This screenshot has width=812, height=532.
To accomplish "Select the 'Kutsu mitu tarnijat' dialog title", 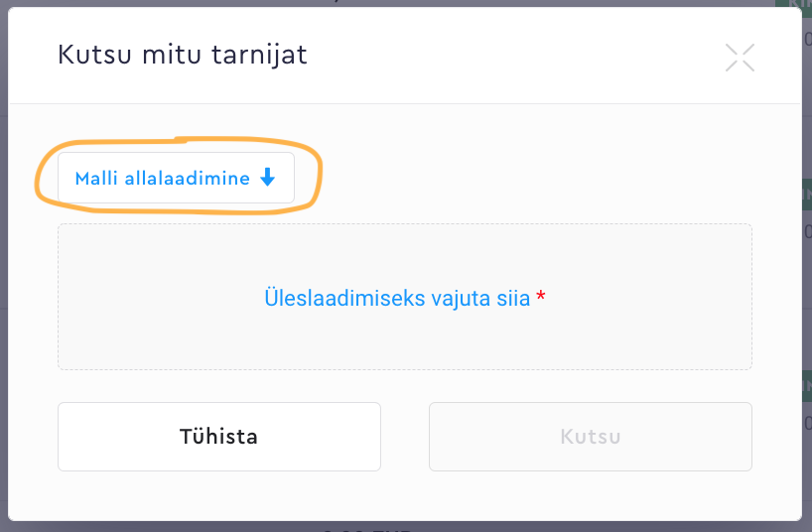I will click(x=183, y=55).
